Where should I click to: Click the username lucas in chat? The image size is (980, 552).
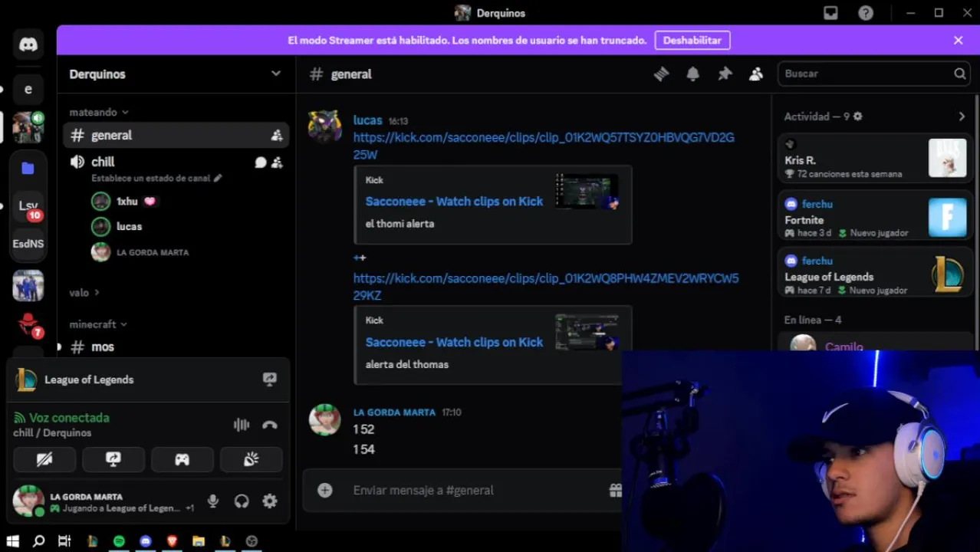tap(367, 120)
